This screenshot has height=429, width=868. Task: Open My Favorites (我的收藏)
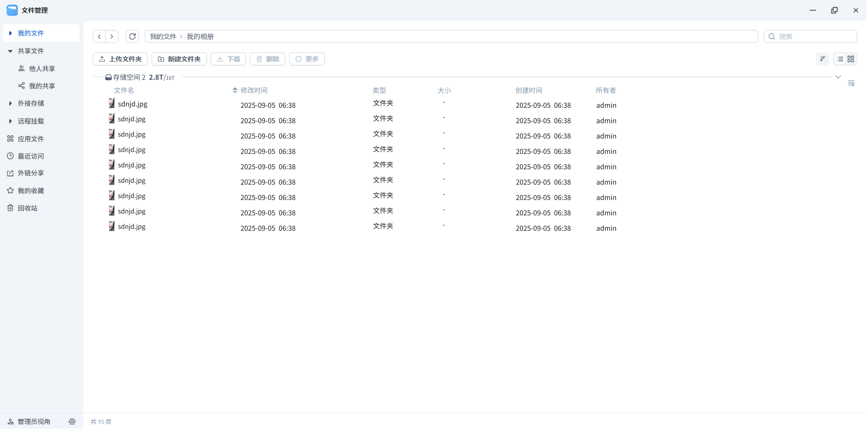pos(31,191)
